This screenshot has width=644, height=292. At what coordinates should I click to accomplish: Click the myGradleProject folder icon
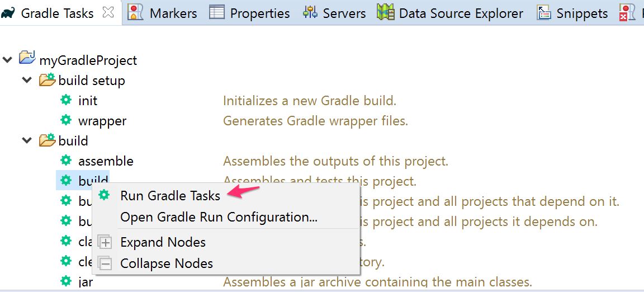(27, 59)
